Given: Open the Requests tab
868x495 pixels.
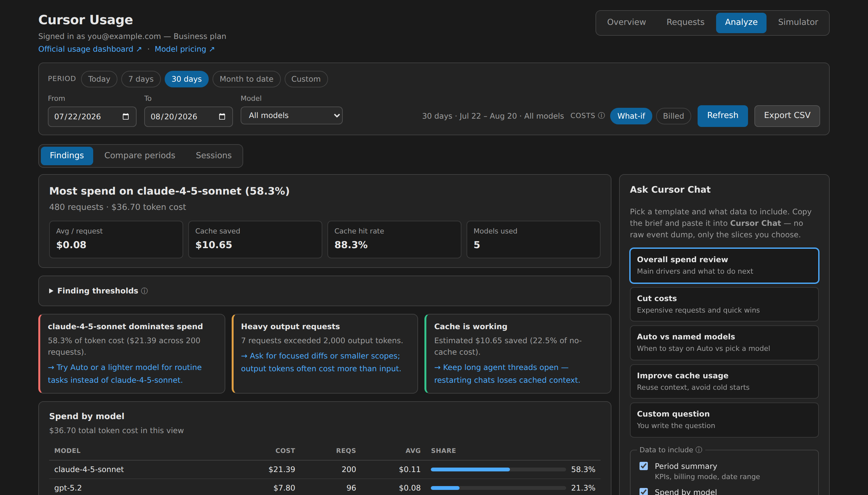Looking at the screenshot, I should (685, 22).
